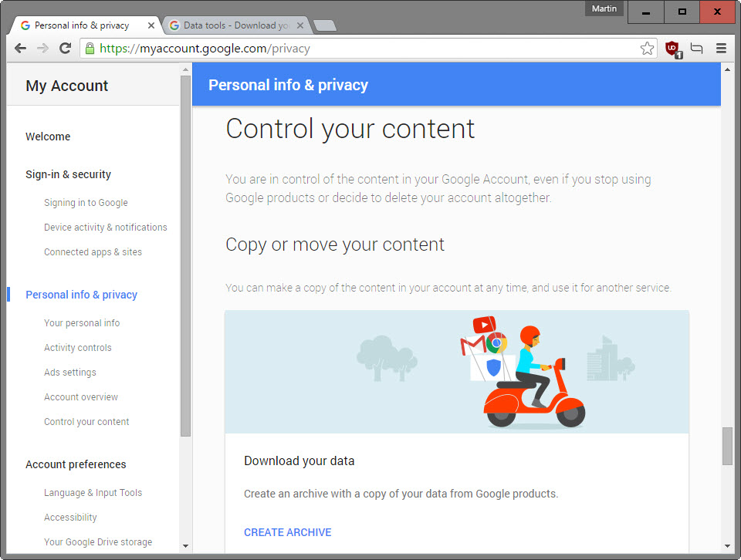
Task: Bookmark this page with the star icon
Action: coord(647,48)
